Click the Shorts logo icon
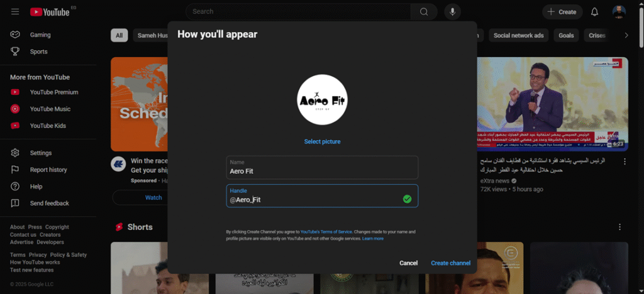This screenshot has width=644, height=294. coord(119,227)
